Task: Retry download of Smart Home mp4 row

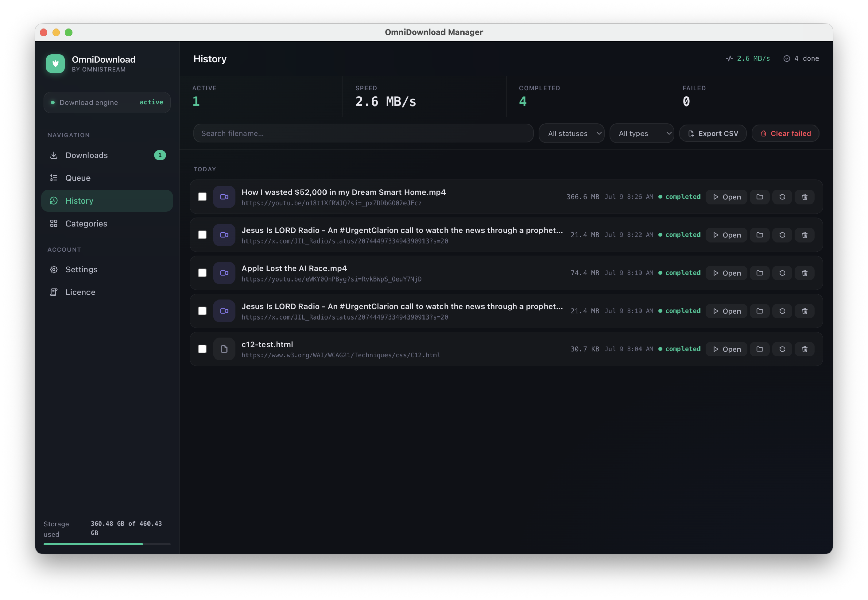Action: 782,197
